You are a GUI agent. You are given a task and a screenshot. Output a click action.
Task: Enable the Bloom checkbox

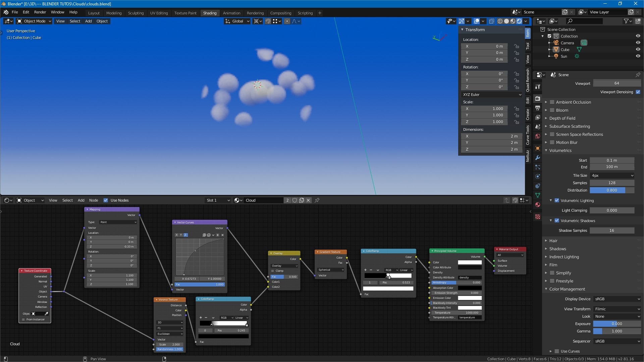(x=552, y=110)
